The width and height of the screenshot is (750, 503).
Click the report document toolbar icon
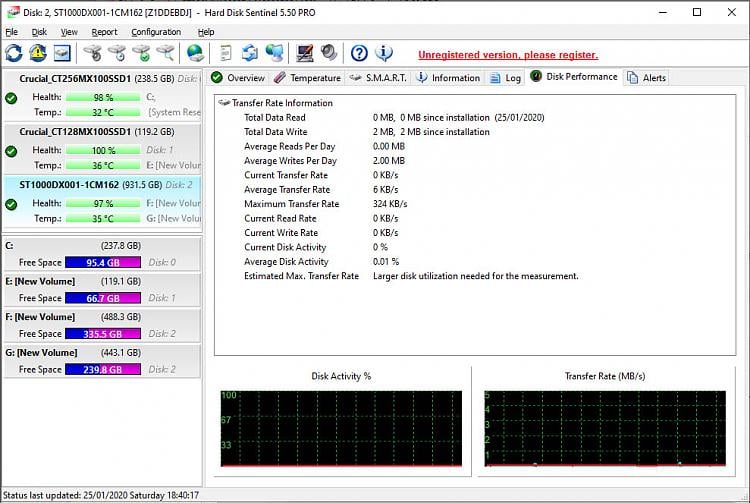point(227,53)
